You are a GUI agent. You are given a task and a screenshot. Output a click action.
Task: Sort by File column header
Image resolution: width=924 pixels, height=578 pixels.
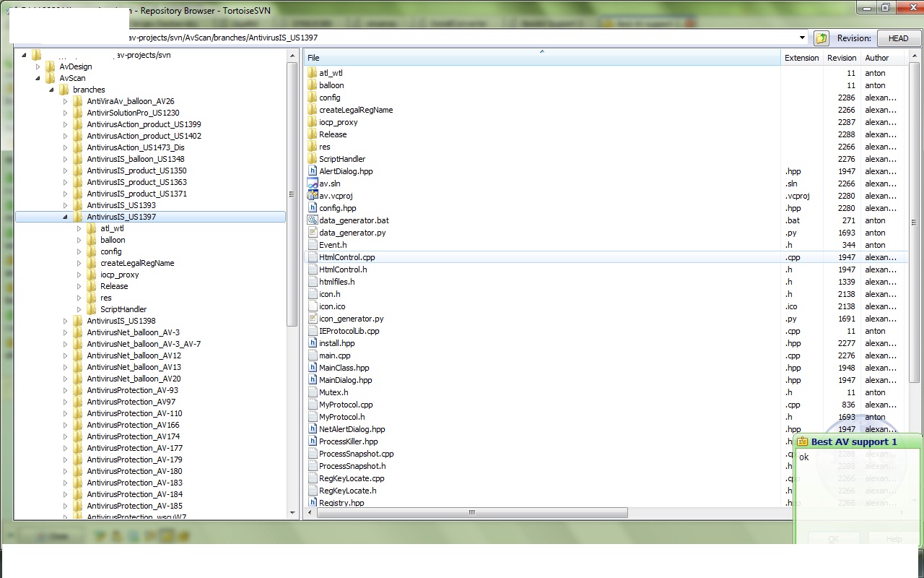click(x=542, y=58)
